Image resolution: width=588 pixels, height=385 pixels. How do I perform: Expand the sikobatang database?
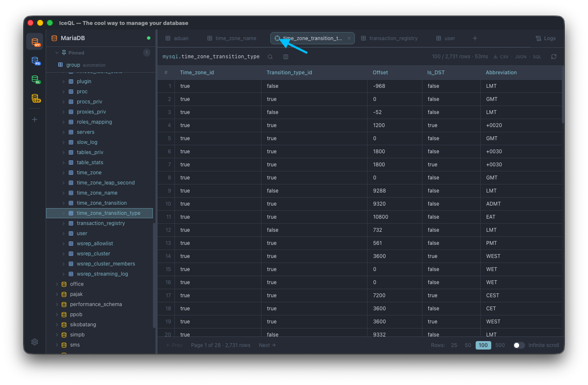point(57,325)
